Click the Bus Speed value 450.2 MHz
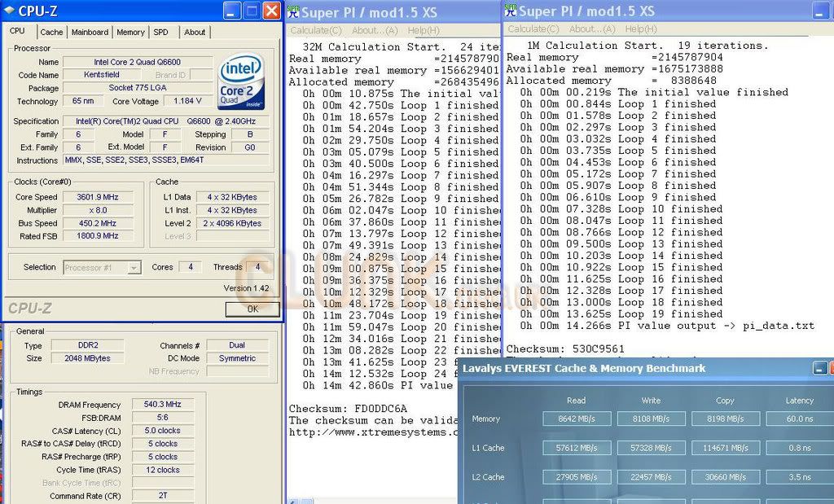Image resolution: width=834 pixels, height=504 pixels. (98, 223)
